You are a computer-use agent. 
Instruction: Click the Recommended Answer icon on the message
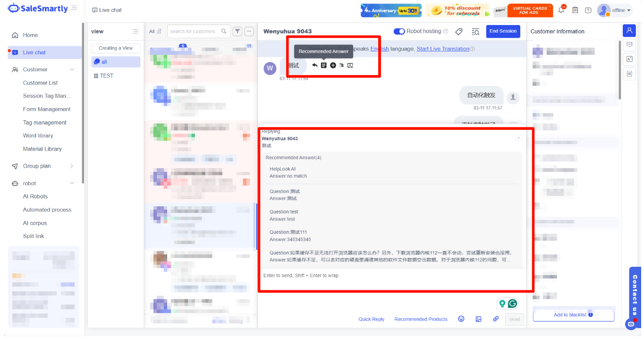[x=324, y=65]
